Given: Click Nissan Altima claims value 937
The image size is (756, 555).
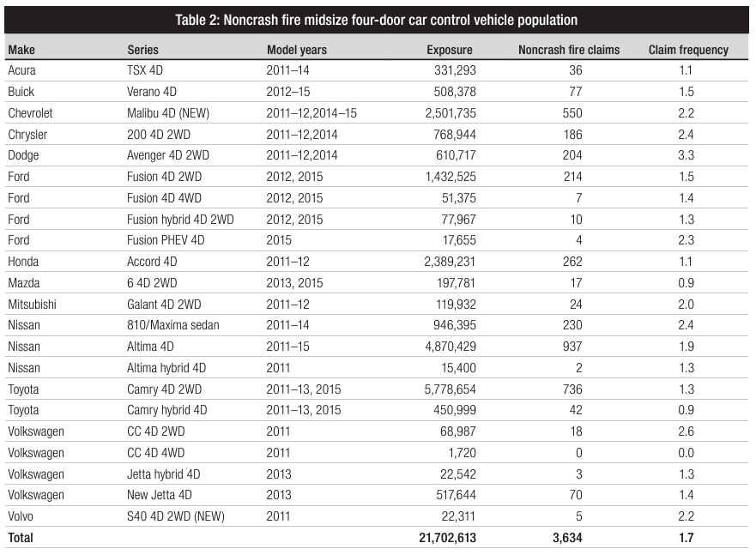Looking at the screenshot, I should tap(572, 347).
